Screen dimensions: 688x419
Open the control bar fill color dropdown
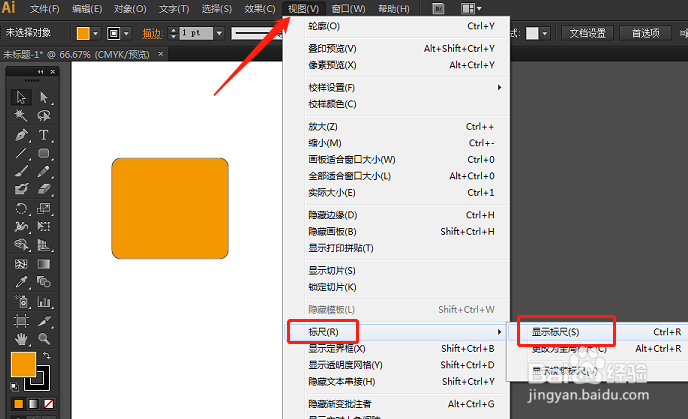coord(95,33)
